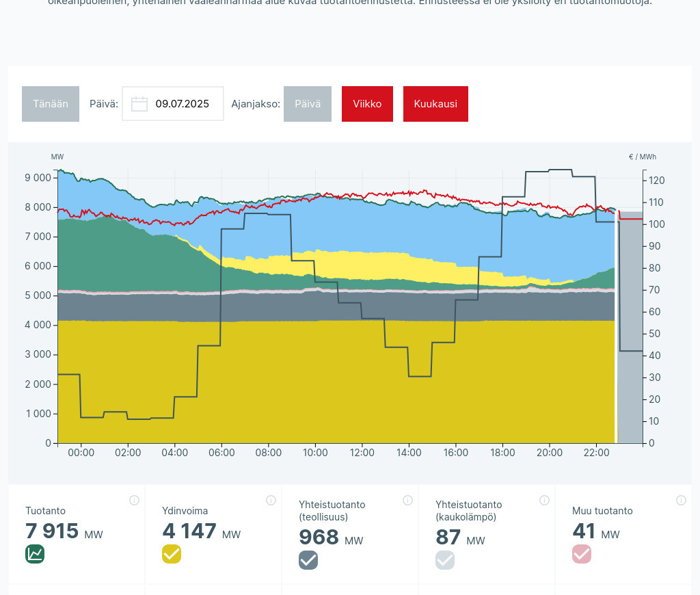This screenshot has width=700, height=595.
Task: Select the Päivä time period
Action: pos(308,104)
